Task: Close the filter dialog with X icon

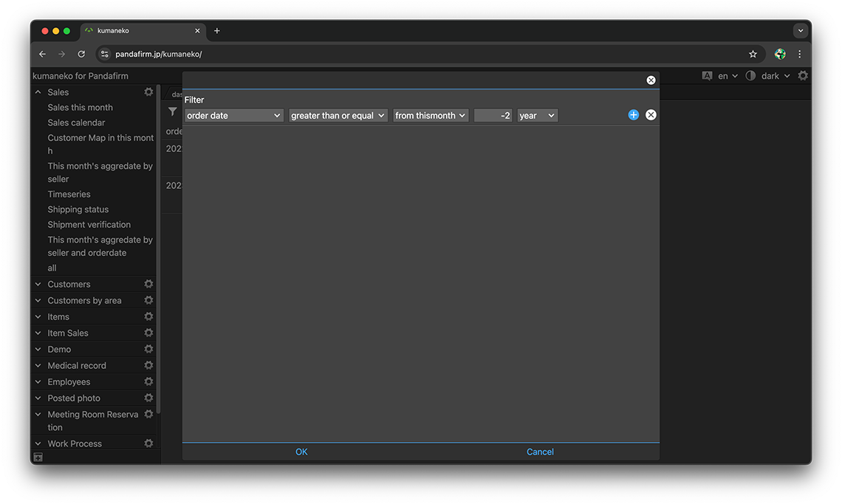Action: 651,80
